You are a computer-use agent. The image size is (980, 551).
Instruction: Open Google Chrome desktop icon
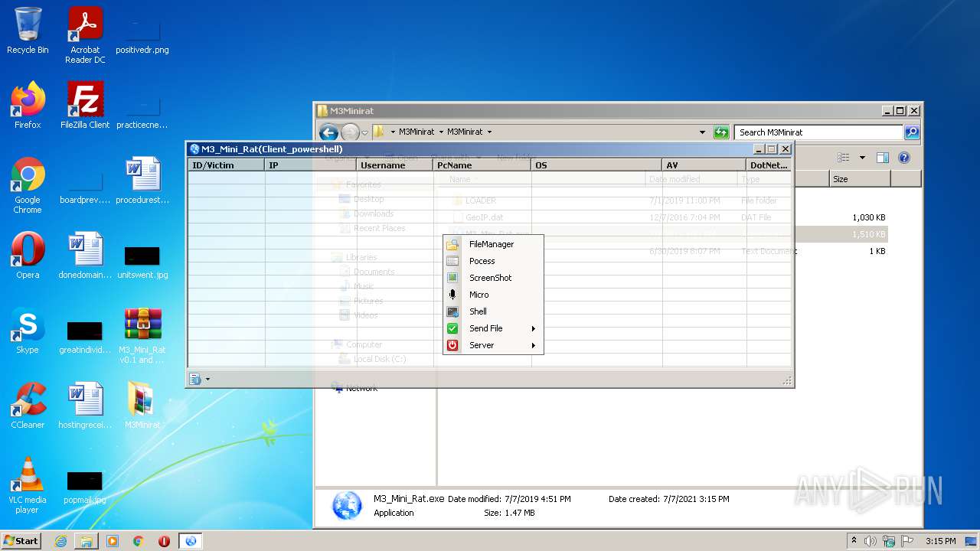(x=28, y=186)
